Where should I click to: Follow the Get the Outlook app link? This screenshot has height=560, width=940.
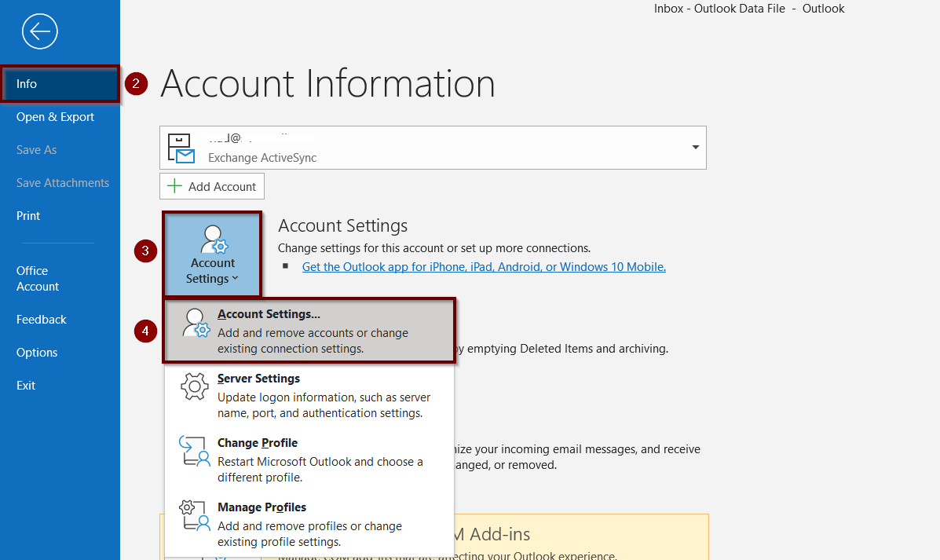point(484,267)
